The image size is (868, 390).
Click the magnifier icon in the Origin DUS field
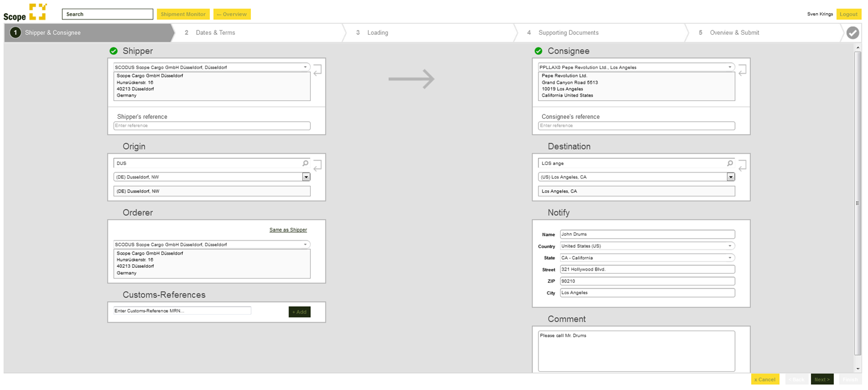point(306,163)
